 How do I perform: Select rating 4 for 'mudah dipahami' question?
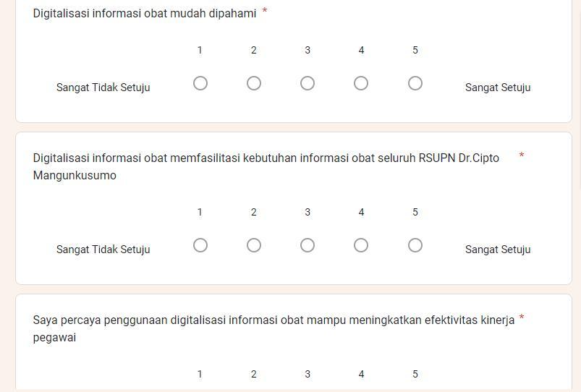pos(361,83)
